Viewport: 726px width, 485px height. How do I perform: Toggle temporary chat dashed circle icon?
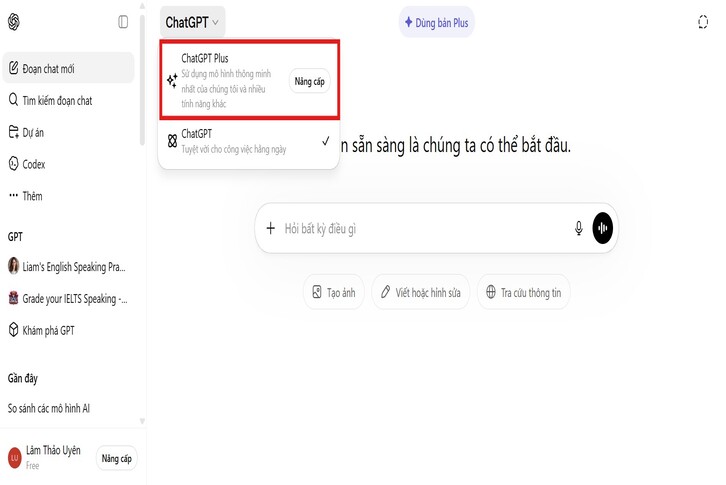click(703, 22)
